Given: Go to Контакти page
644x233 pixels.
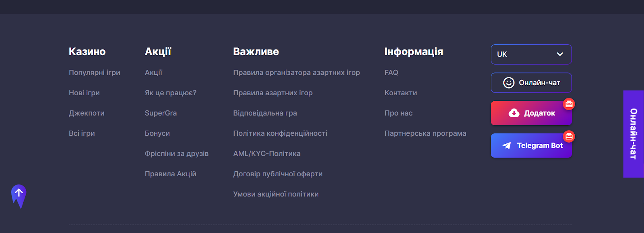Looking at the screenshot, I should tap(401, 93).
